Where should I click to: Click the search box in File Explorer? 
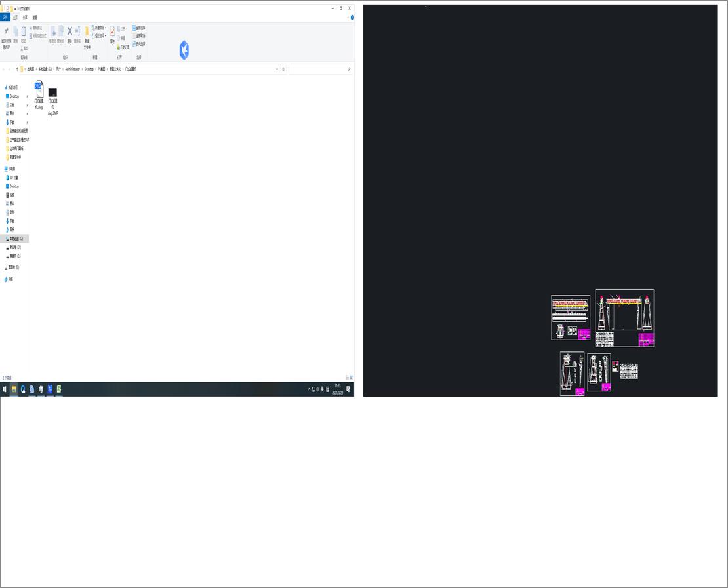321,69
